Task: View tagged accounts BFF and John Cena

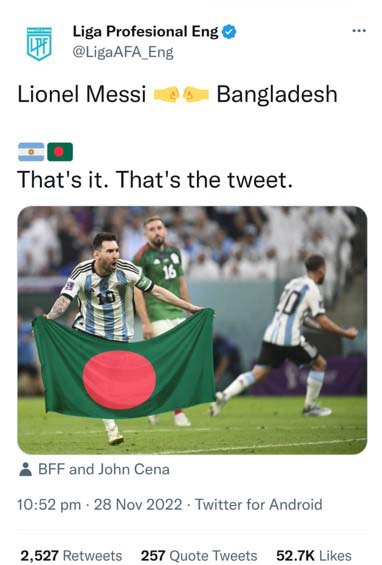Action: [104, 469]
